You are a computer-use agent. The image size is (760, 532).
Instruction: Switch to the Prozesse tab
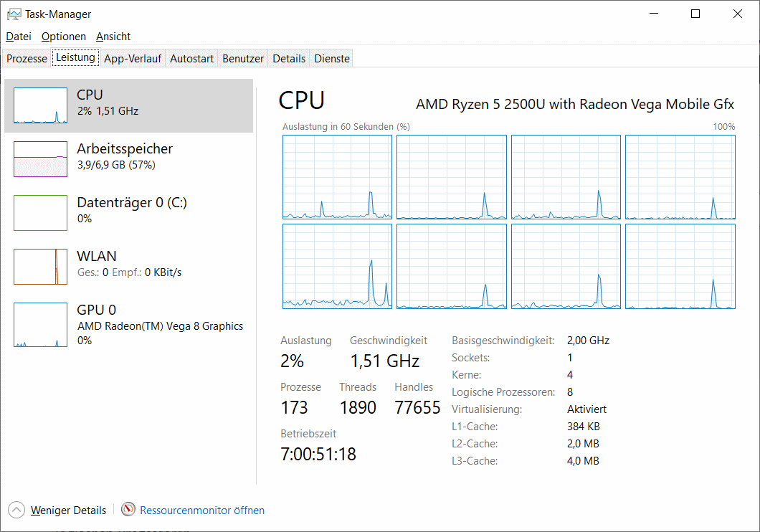[x=26, y=58]
